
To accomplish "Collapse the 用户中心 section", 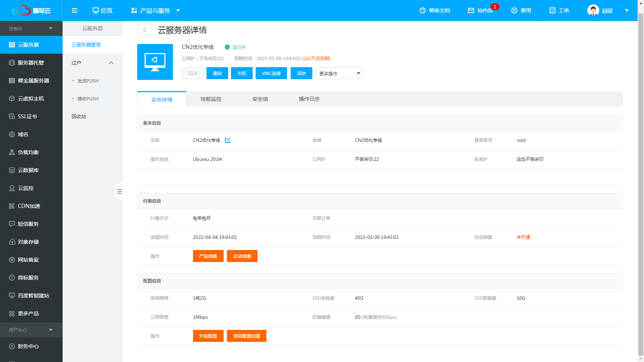I will pos(31,330).
